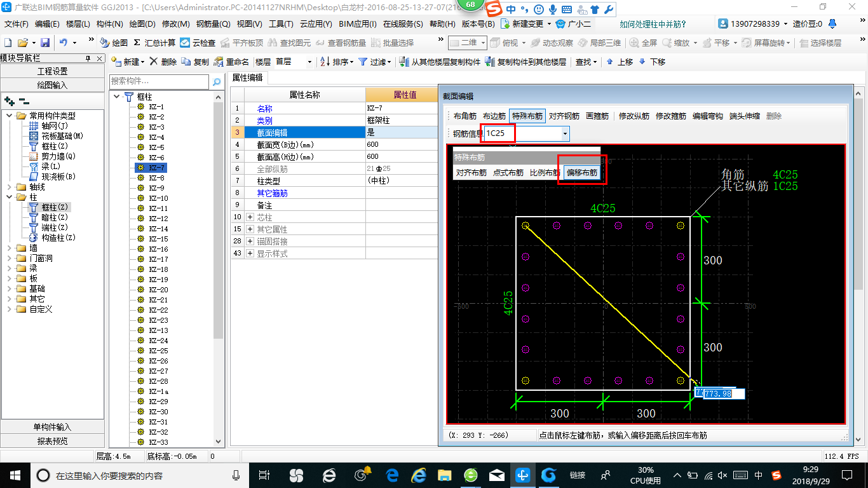
Task: Click 全屏 fullscreen toolbar icon
Action: pos(644,43)
